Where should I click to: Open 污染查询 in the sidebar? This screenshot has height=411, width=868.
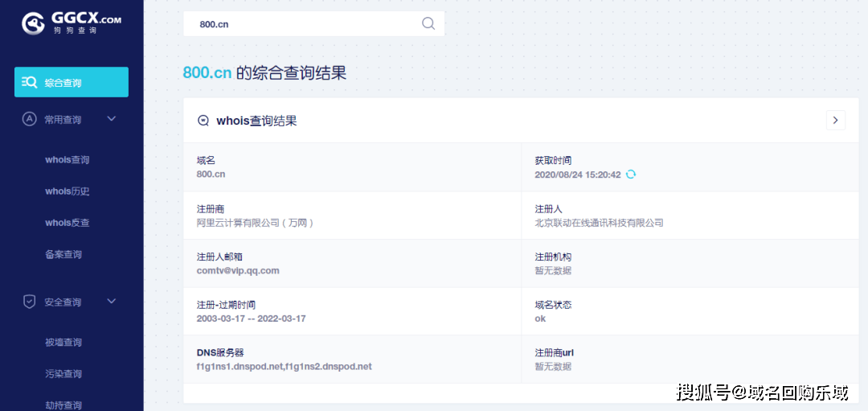click(x=63, y=374)
